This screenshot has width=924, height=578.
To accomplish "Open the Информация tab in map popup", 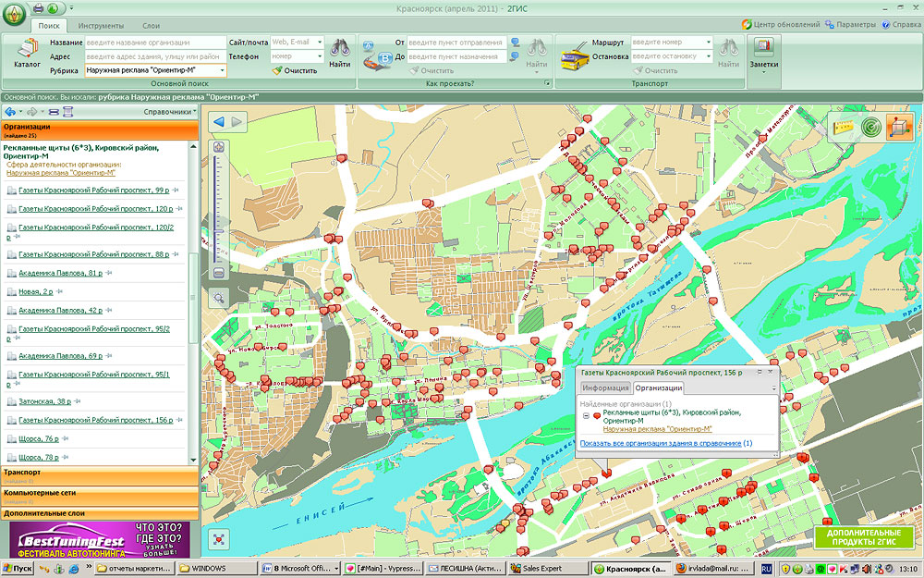I will click(x=605, y=388).
